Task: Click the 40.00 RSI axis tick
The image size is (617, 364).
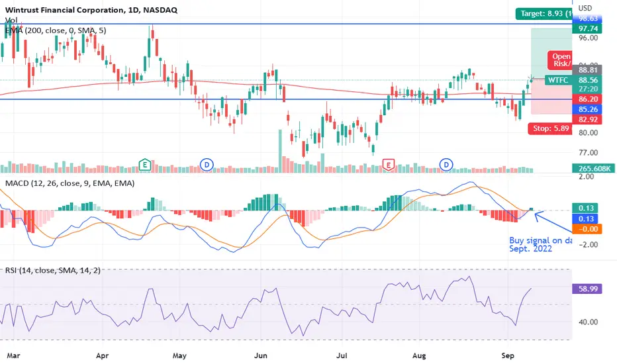Action: coord(588,322)
